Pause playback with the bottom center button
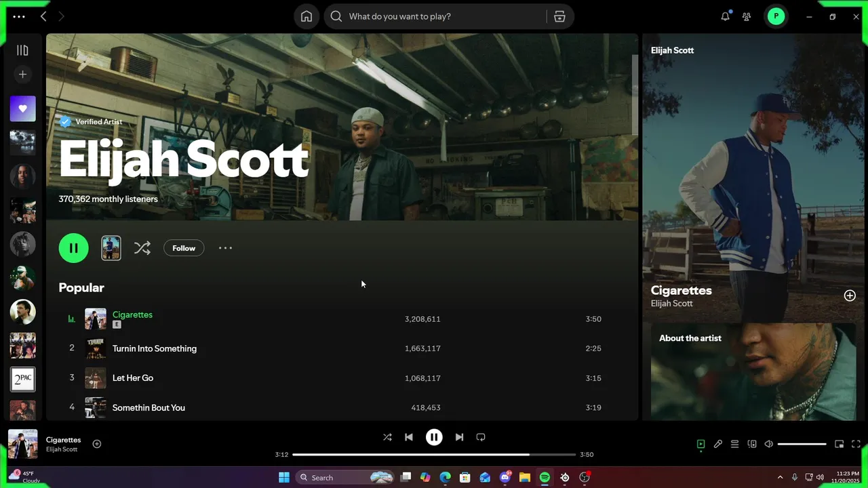Screen dimensions: 868x488 point(434,437)
